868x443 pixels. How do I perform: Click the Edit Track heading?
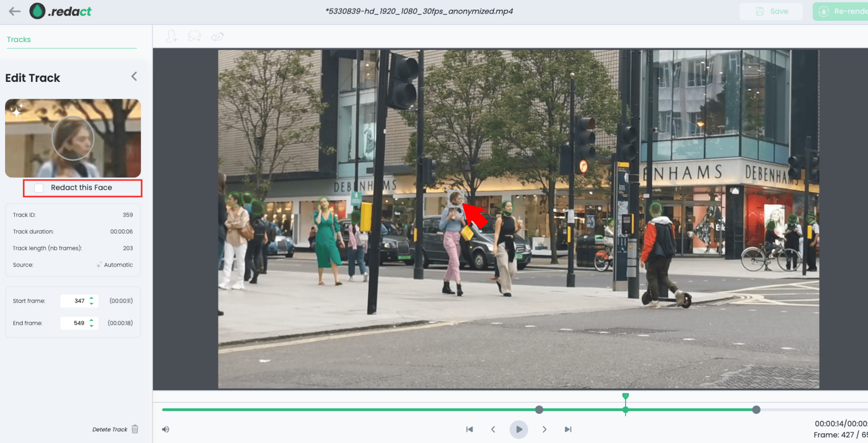tap(33, 78)
